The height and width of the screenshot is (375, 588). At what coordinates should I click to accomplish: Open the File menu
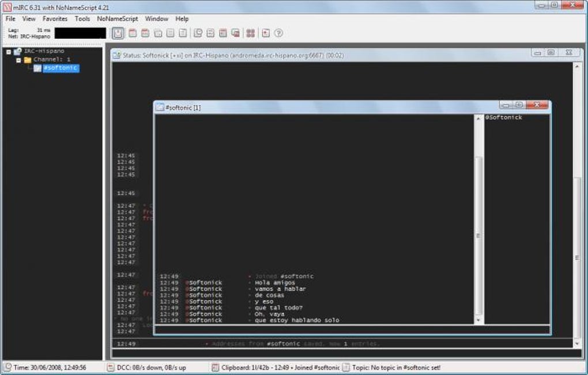click(x=10, y=19)
